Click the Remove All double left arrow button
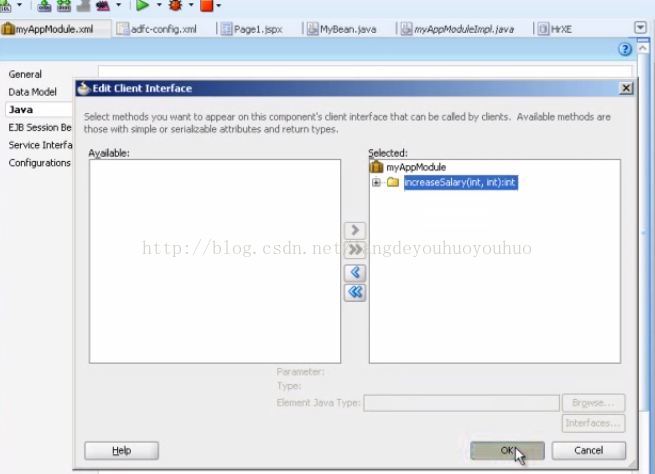The width and height of the screenshot is (655, 474). [355, 292]
